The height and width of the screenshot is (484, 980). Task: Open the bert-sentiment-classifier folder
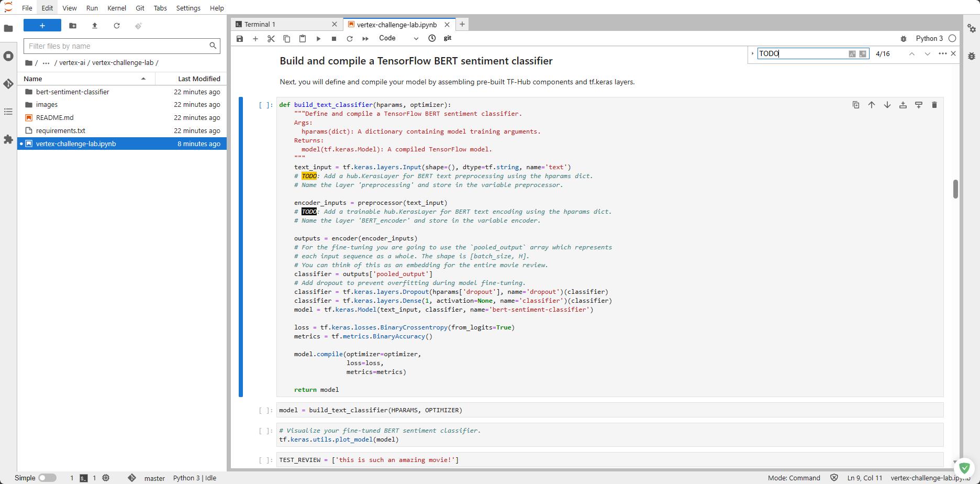72,92
